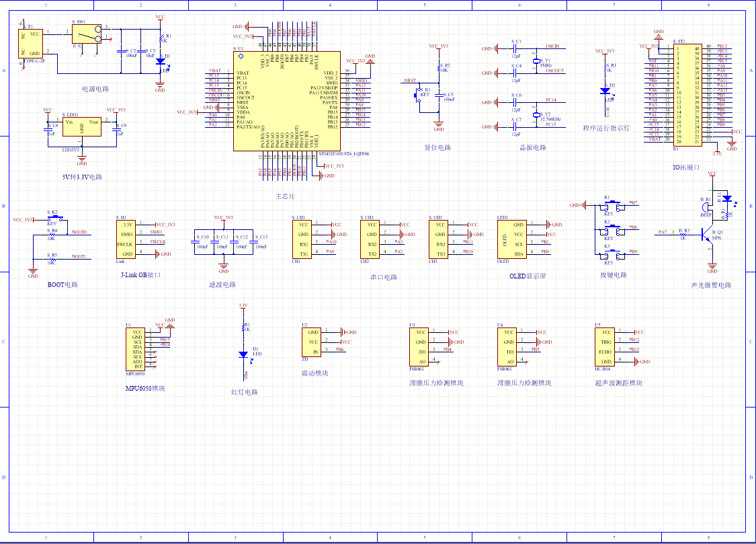This screenshot has width=756, height=544.
Task: Select the S_Y2 32.768KHz crystal
Action: click(x=536, y=115)
